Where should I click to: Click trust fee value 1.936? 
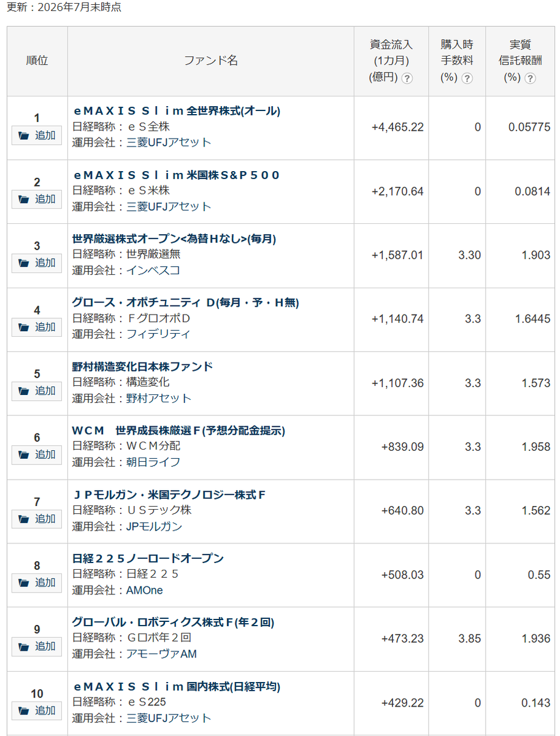pyautogui.click(x=536, y=638)
